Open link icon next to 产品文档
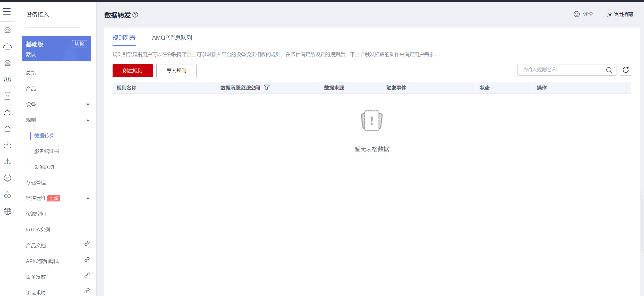 87,243
